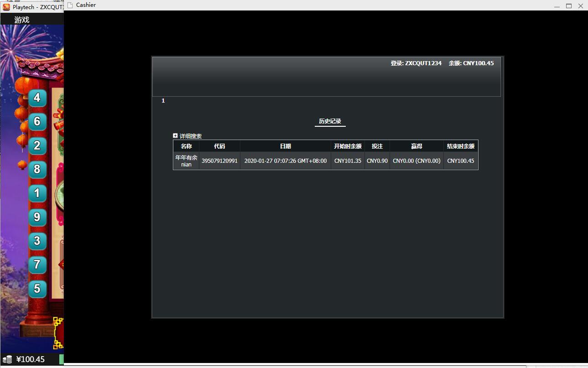588x368 pixels.
Task: Select payline 3 button in Playtech game
Action: click(37, 241)
